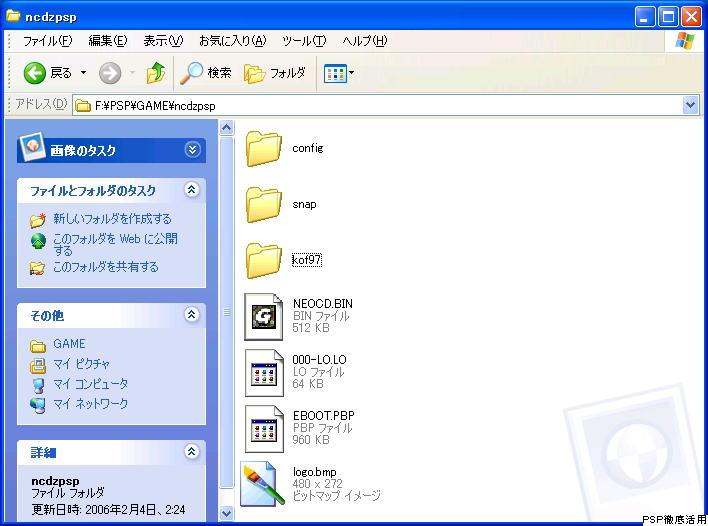Click このフォルダを共有する link
This screenshot has width=708, height=526.
106,267
